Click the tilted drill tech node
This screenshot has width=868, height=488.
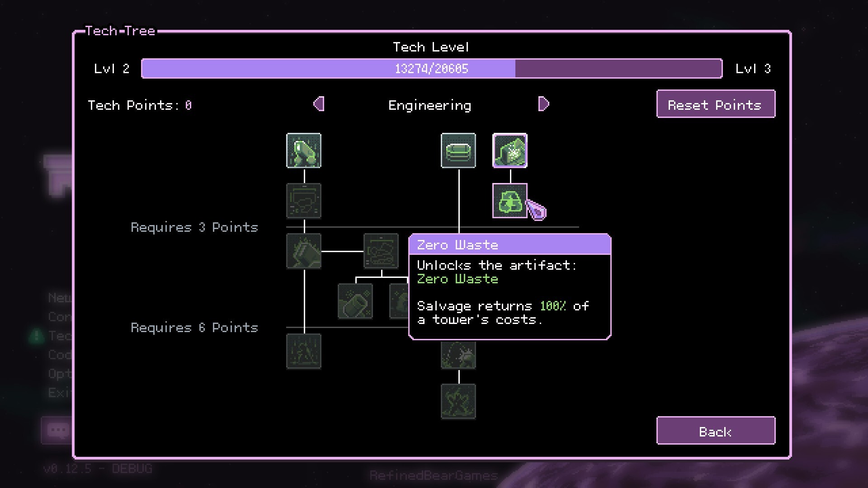point(303,250)
